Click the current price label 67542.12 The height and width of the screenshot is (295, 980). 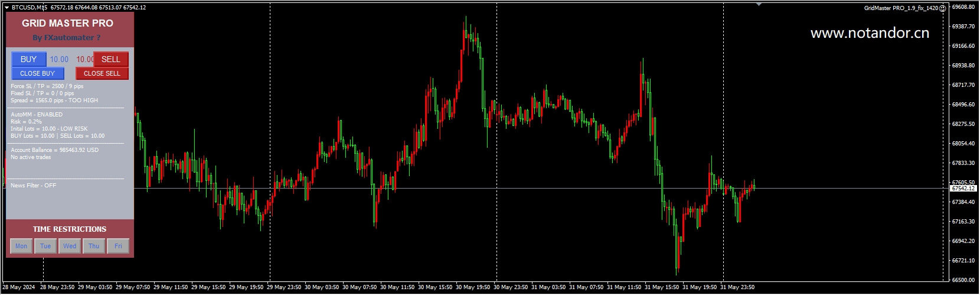(963, 189)
